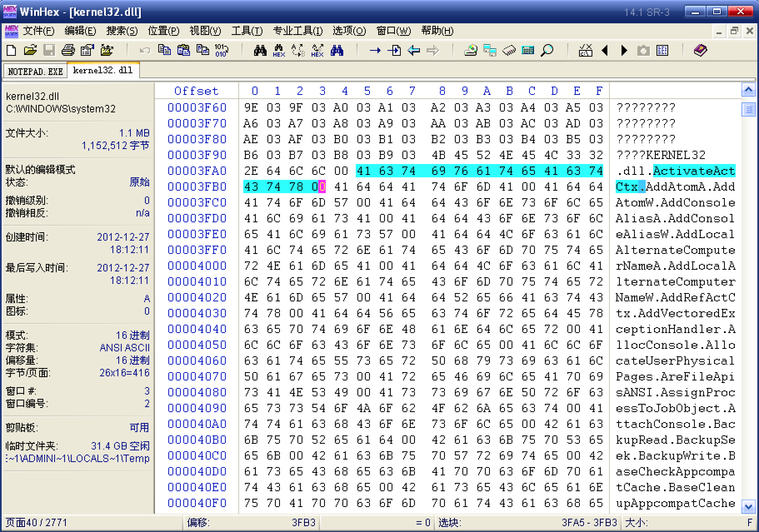Image resolution: width=759 pixels, height=532 pixels.
Task: Click the Go To Offset arrow icon
Action: tap(375, 50)
